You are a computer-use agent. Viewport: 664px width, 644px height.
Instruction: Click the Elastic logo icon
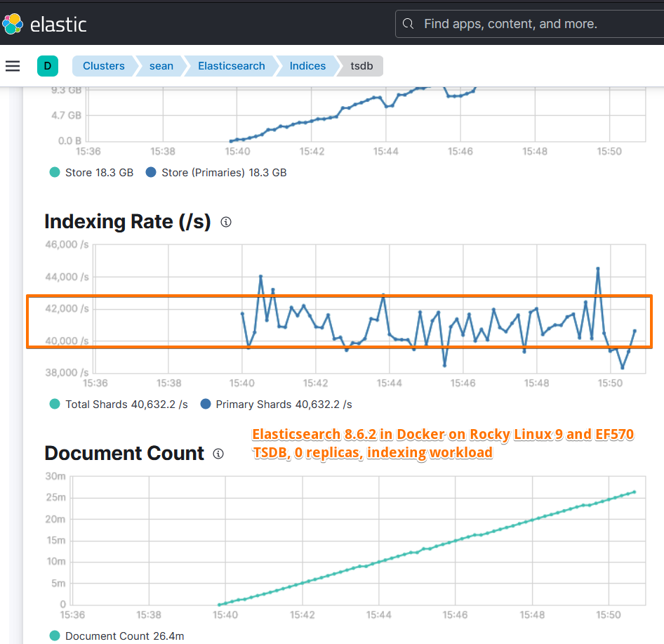click(12, 24)
